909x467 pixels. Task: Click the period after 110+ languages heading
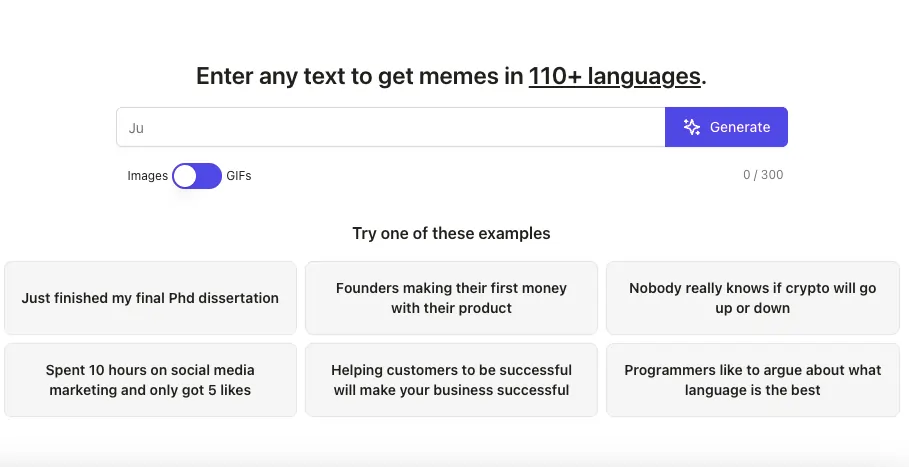click(x=704, y=83)
